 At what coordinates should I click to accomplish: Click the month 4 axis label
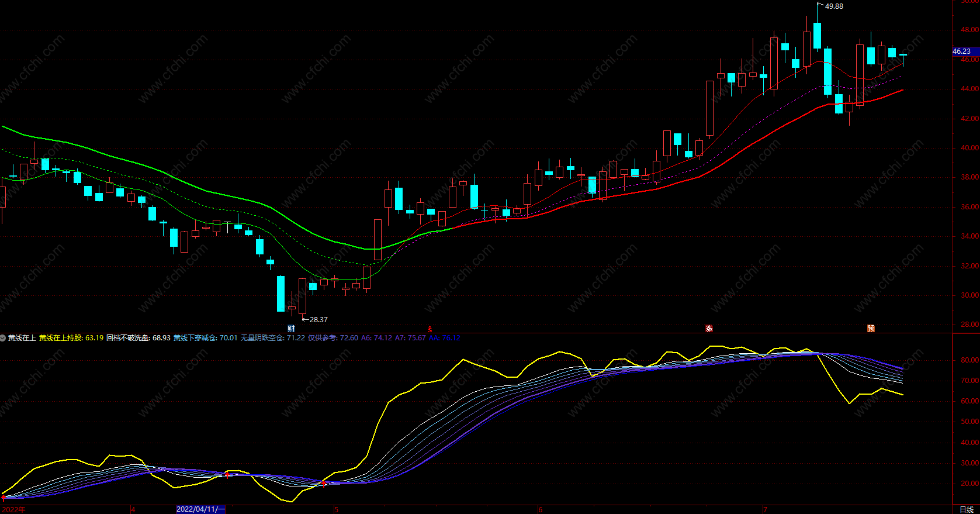point(133,509)
